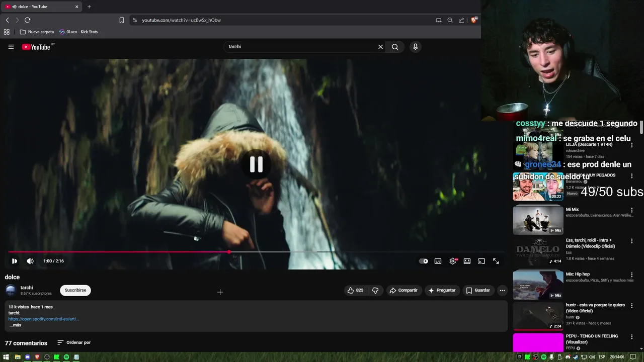This screenshot has width=644, height=362.
Task: Open the 0Laco - Kick Stats bookmark
Action: click(x=78, y=32)
